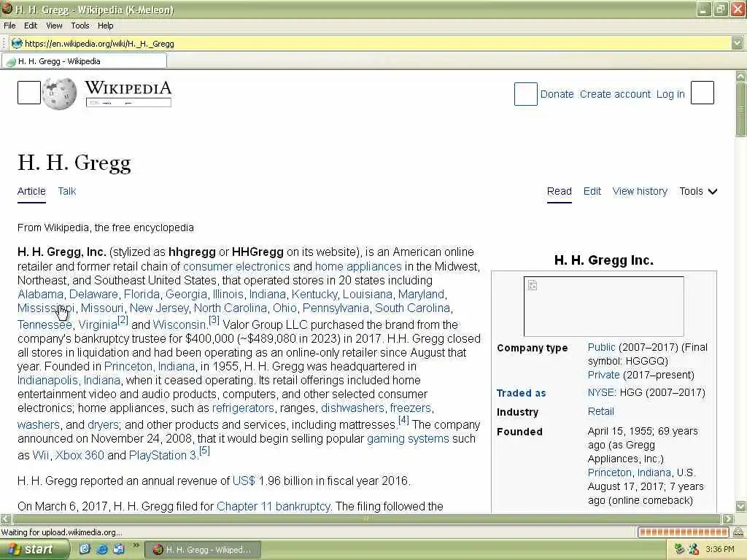Open the main menu square next to the Wikipedia logo
The width and height of the screenshot is (747, 560).
[x=29, y=93]
